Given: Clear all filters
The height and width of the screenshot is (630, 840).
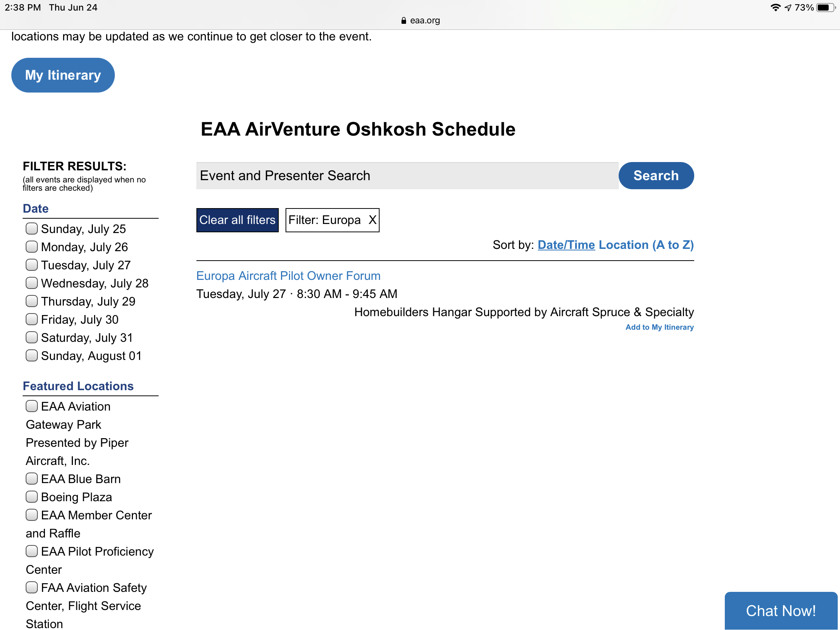Looking at the screenshot, I should pos(237,220).
